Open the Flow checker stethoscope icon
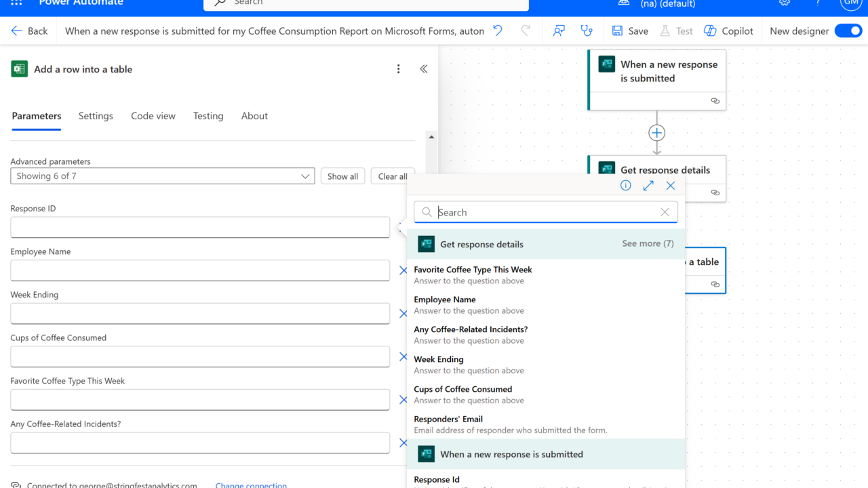868x488 pixels. point(587,30)
